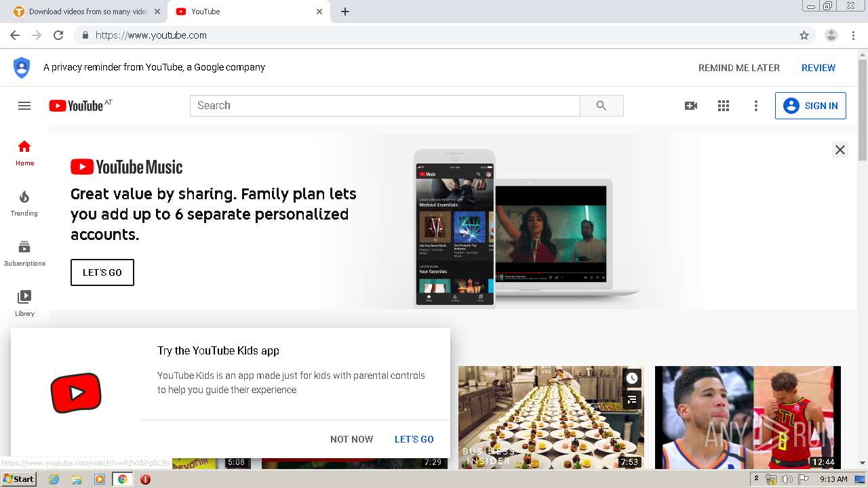Image resolution: width=868 pixels, height=488 pixels.
Task: Focus the YouTube Search field
Action: coord(385,106)
